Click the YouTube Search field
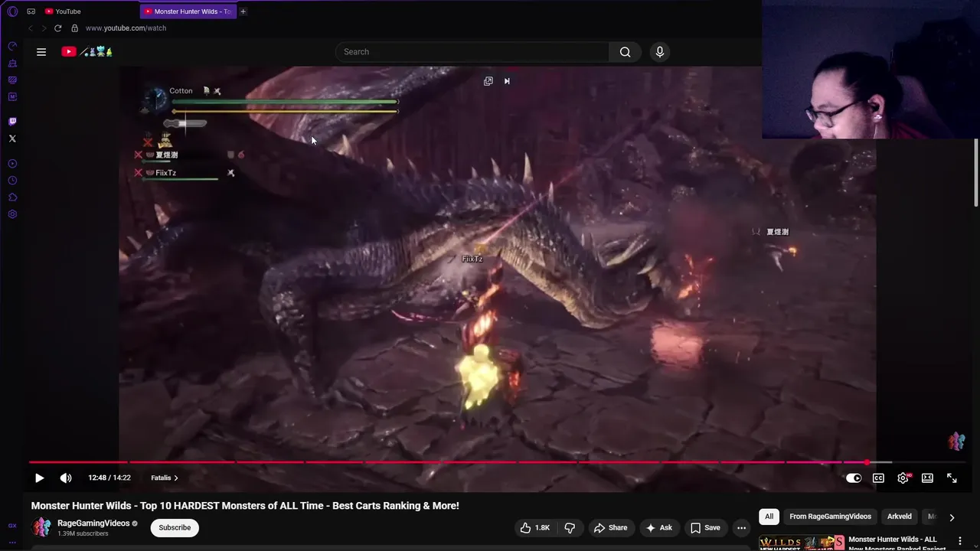 pos(472,52)
